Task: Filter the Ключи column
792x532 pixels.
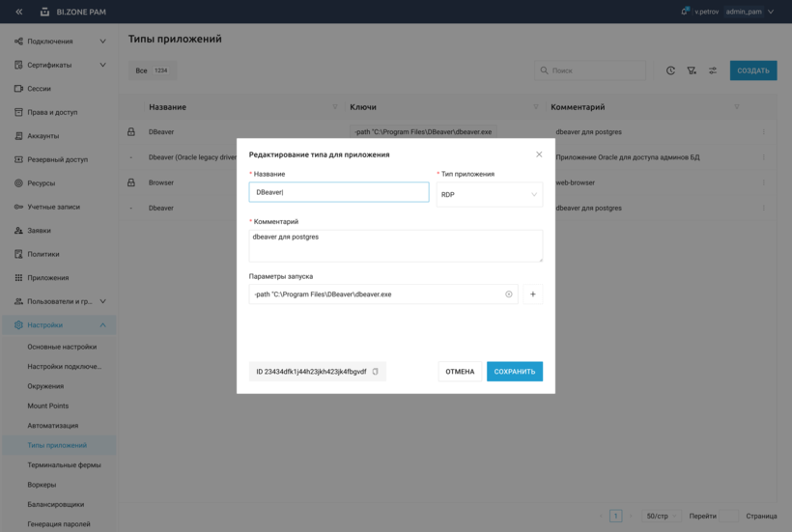Action: 536,107
